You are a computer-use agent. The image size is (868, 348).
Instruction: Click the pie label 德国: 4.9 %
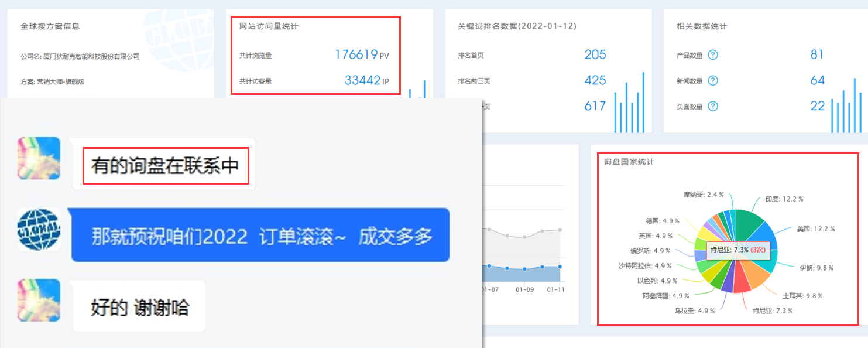coord(663,221)
